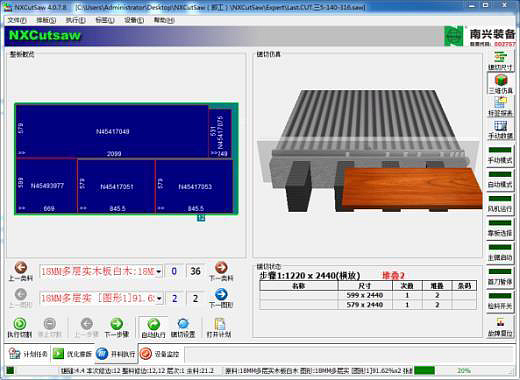Screen dimensions: 520x380
Task: Toggle the 自动模式 auto mode indicator button
Action: 500,180
